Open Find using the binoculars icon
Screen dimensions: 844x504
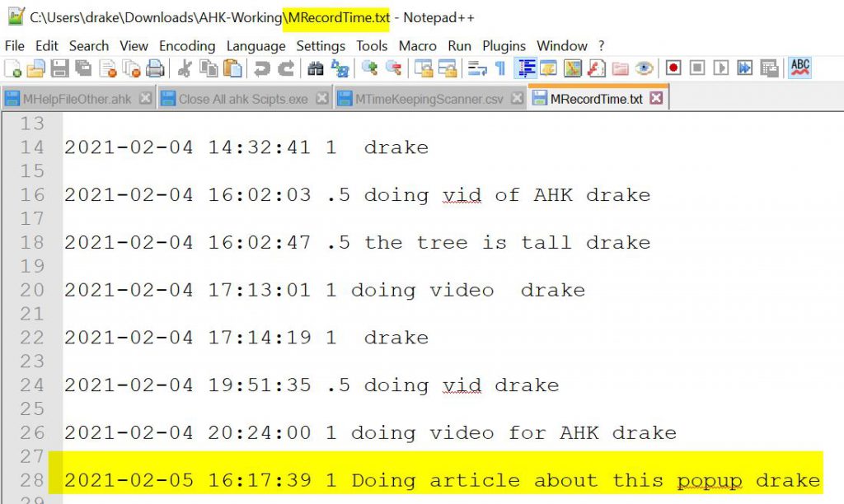[x=316, y=68]
